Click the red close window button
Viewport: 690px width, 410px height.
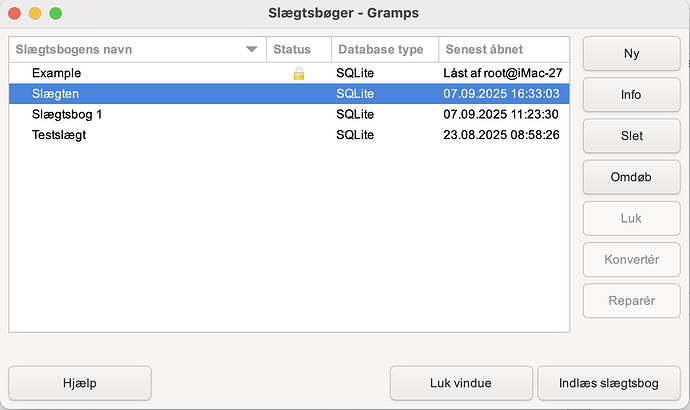coord(15,14)
